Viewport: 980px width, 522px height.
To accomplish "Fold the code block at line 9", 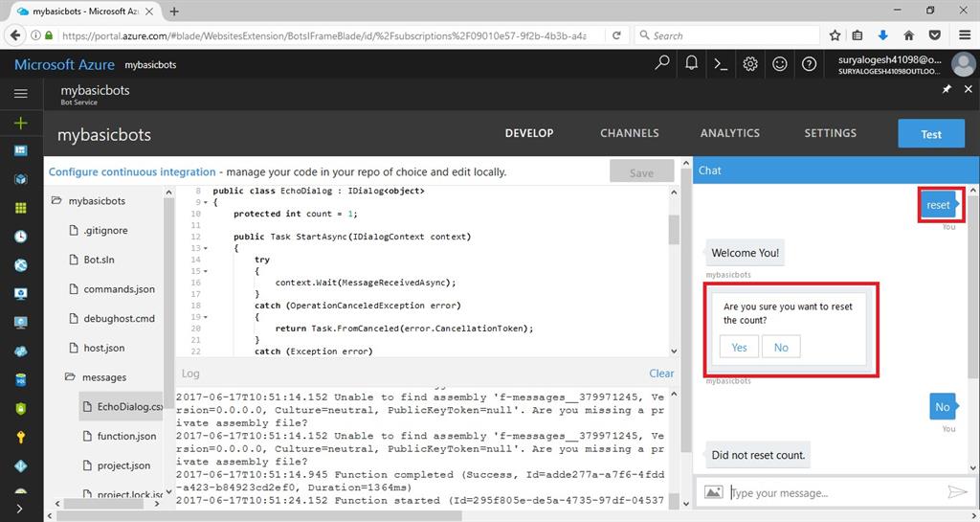I will tap(206, 202).
